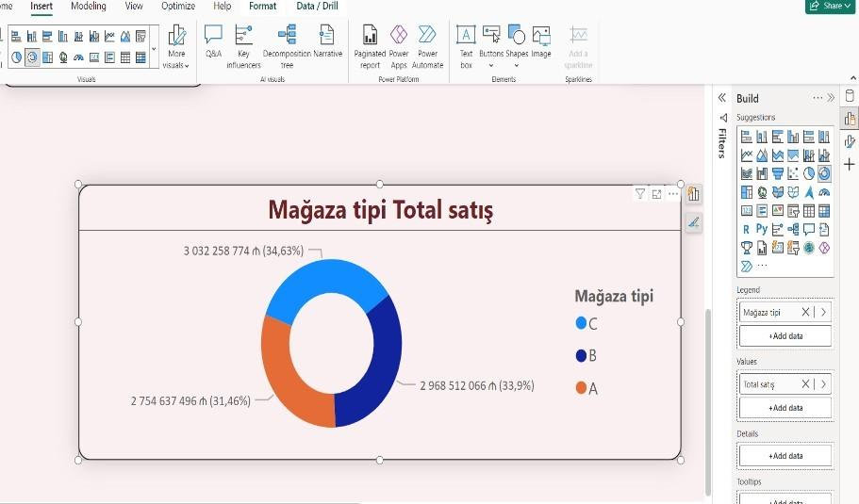The width and height of the screenshot is (859, 504).
Task: Add a Narrative smart visual
Action: (x=327, y=41)
